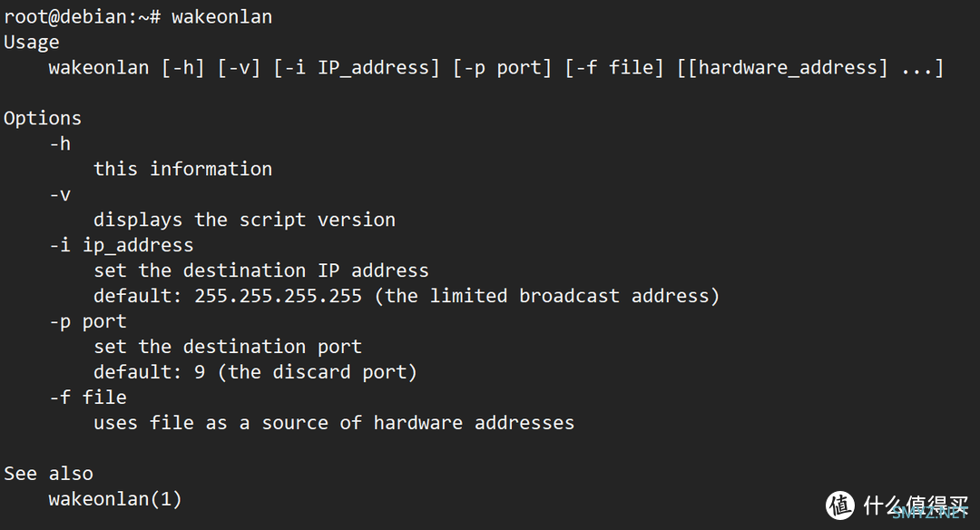Click the wakeonlan(1) man page reference
The height and width of the screenshot is (530, 980).
coord(115,499)
